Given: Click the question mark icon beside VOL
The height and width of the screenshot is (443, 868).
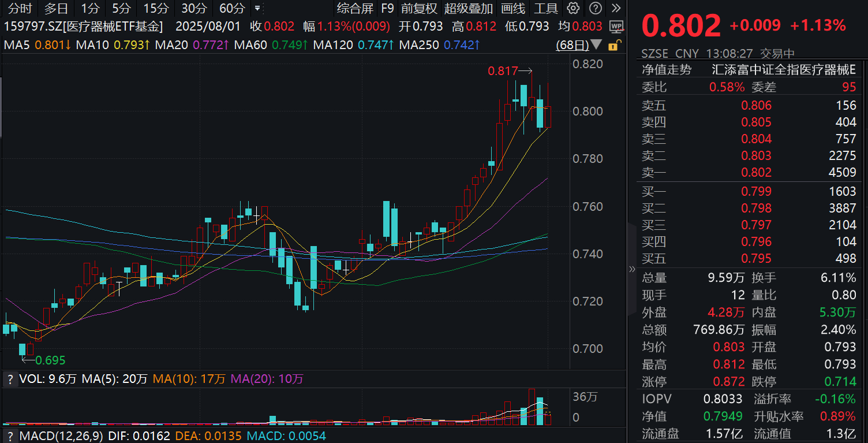Looking at the screenshot, I should click(10, 380).
